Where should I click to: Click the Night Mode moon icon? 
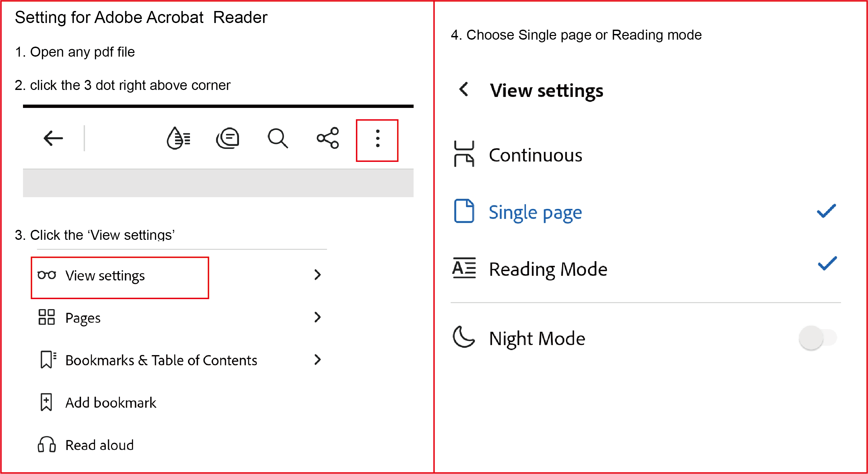point(464,337)
